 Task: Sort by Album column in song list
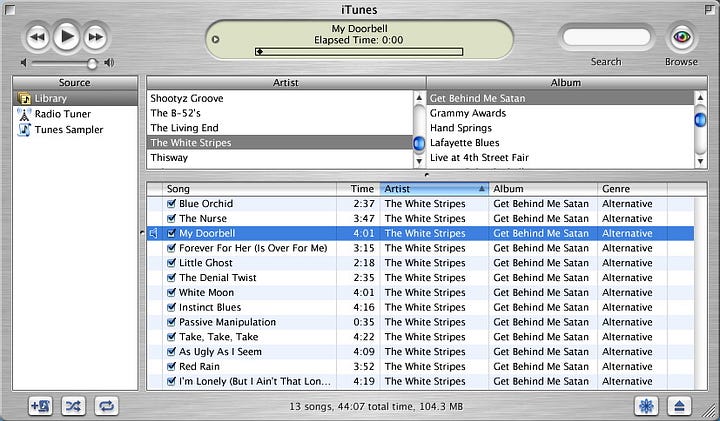point(543,189)
